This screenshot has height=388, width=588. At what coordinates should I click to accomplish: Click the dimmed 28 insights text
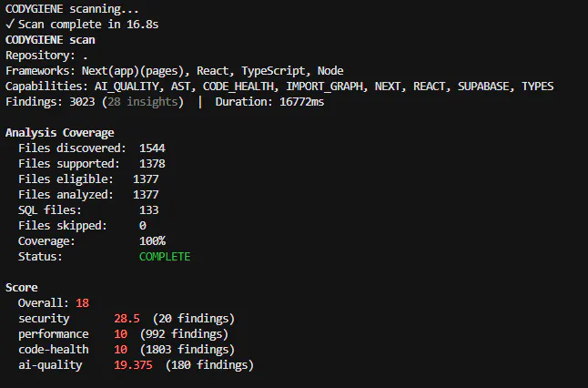click(x=143, y=102)
